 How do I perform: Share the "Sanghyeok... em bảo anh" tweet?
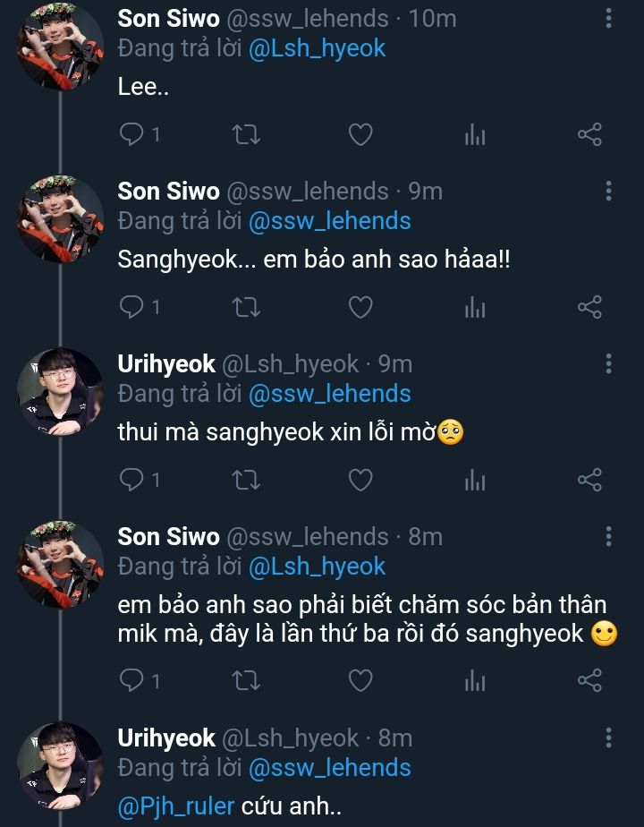[x=589, y=308]
